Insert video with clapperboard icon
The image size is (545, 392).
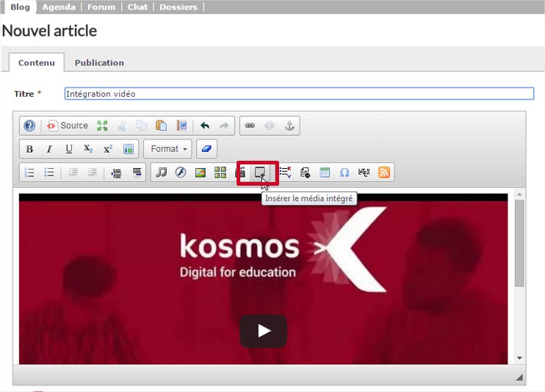click(x=240, y=173)
